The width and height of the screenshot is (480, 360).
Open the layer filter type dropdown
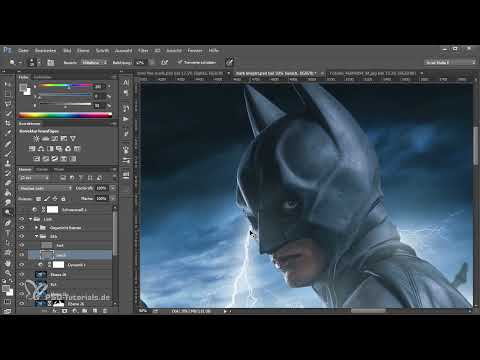click(34, 178)
